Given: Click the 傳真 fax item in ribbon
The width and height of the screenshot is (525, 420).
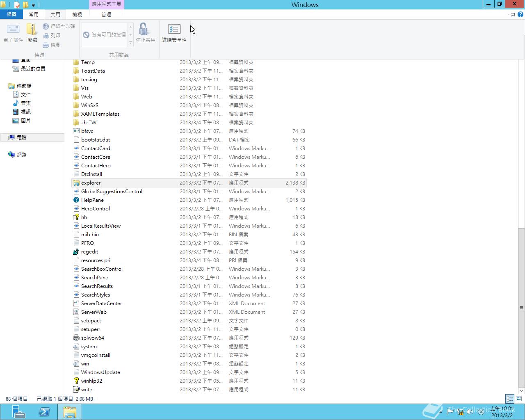Looking at the screenshot, I should point(52,45).
